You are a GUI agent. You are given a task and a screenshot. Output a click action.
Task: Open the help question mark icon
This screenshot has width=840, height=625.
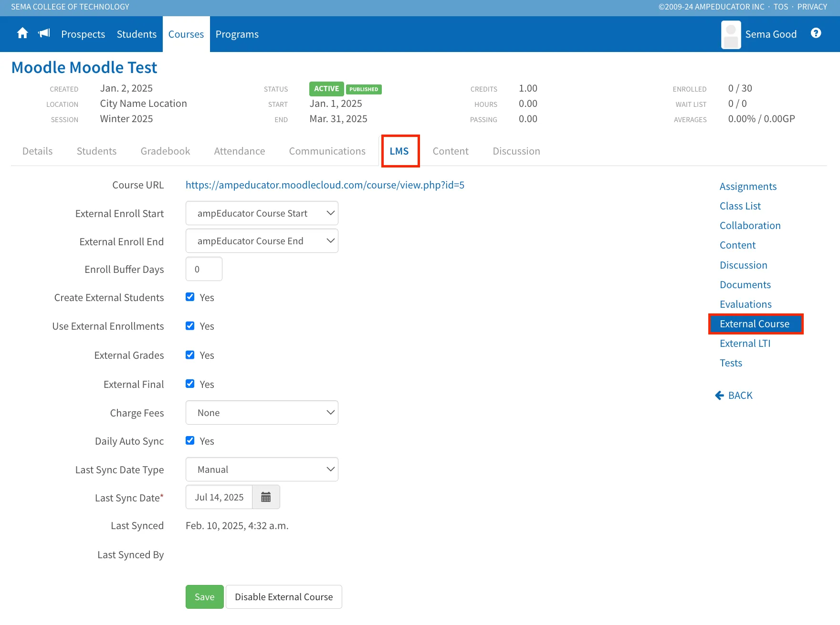click(x=816, y=33)
